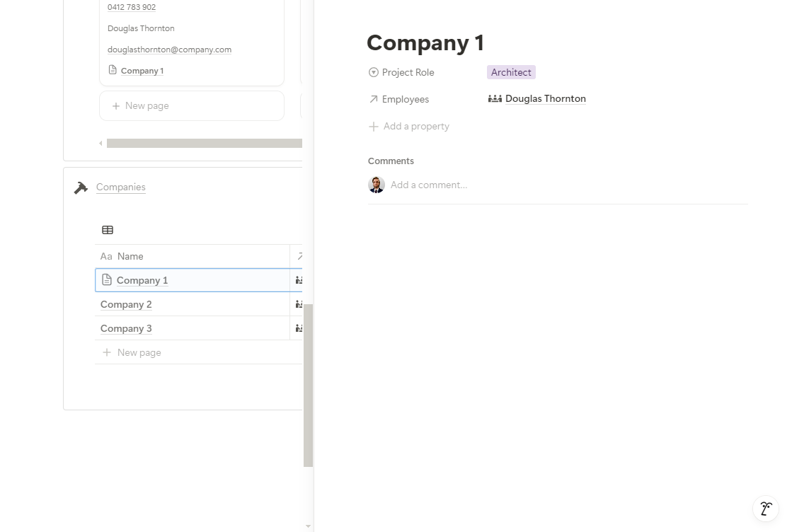The height and width of the screenshot is (532, 792).
Task: Click the plus icon beside Add a property
Action: click(x=374, y=127)
